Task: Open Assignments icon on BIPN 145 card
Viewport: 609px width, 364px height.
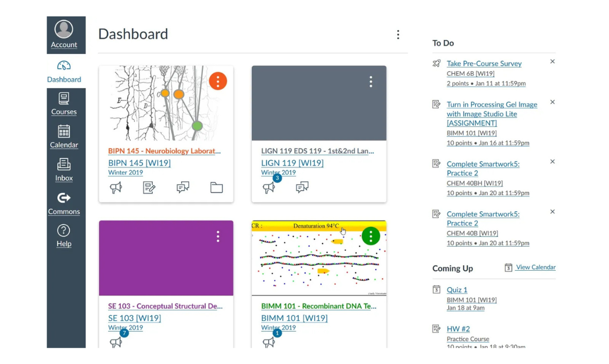Action: coord(149,188)
